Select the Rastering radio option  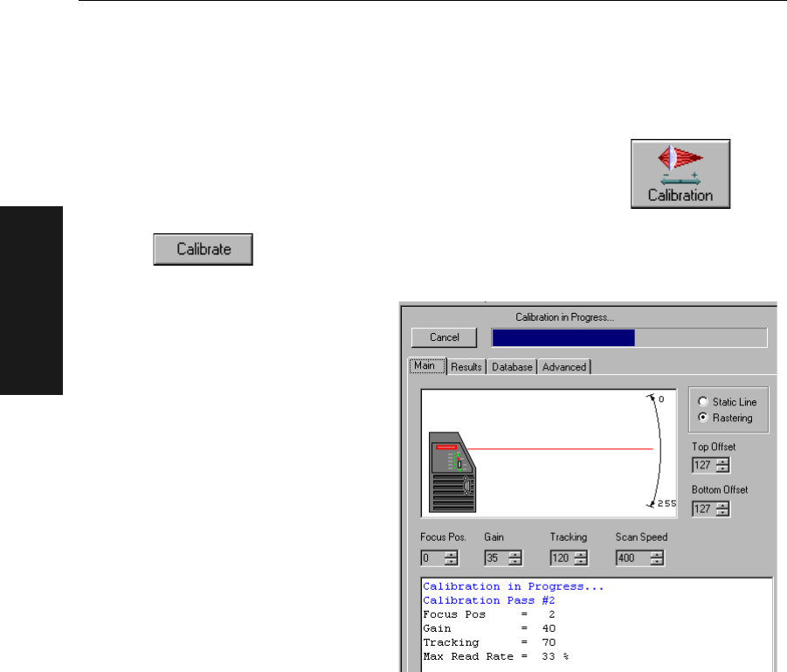(x=725, y=418)
